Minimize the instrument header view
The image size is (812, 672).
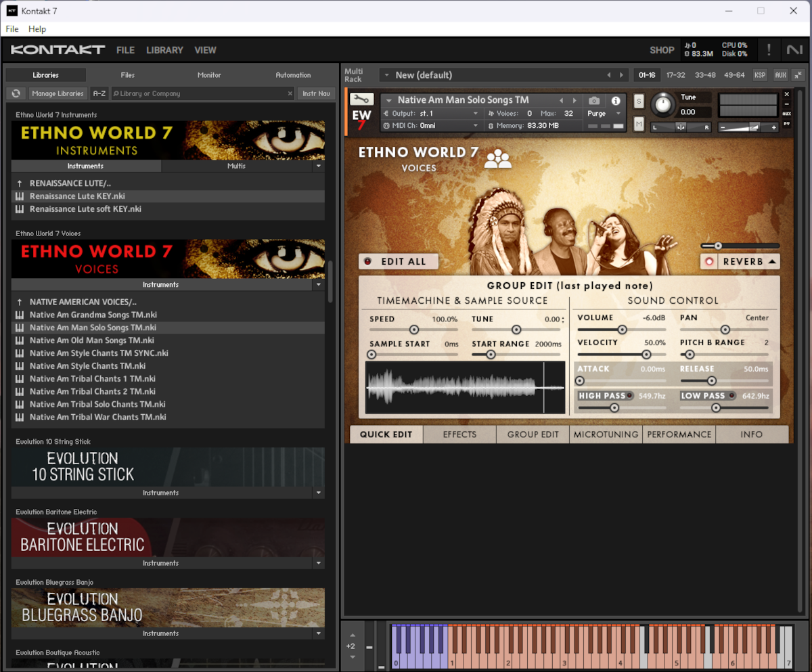click(x=786, y=105)
